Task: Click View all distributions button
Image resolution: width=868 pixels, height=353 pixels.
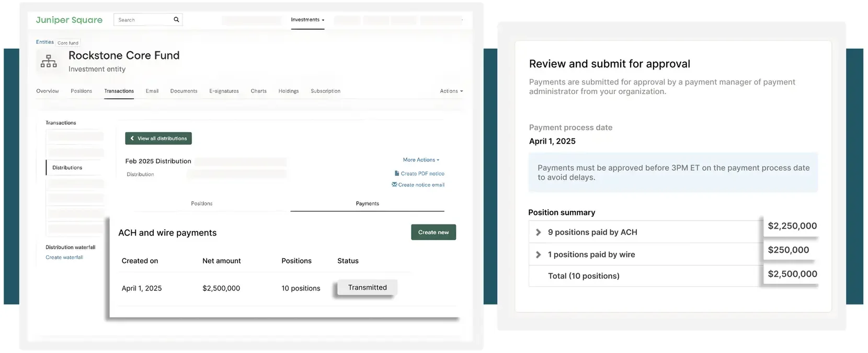Action: 158,138
